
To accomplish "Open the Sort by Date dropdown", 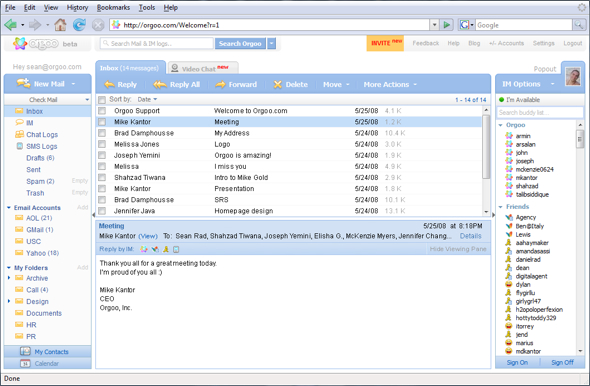I will (x=155, y=99).
